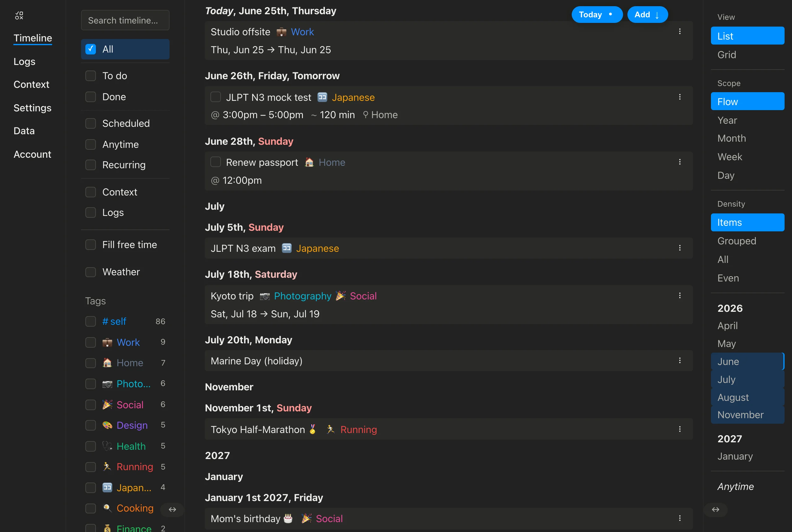792x532 pixels.
Task: Click the camera icon on Kyoto trip
Action: pos(265,296)
